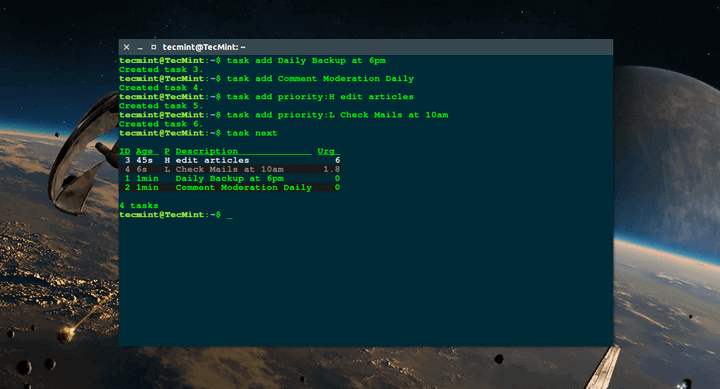Image resolution: width=720 pixels, height=389 pixels.
Task: Select the 'Check Mails at 10am' task row
Action: coord(230,169)
